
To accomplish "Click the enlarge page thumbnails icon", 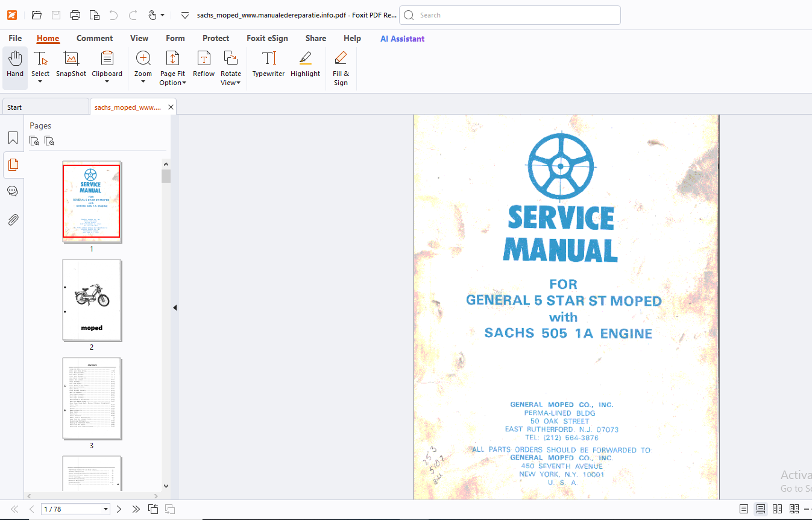I will [x=34, y=141].
